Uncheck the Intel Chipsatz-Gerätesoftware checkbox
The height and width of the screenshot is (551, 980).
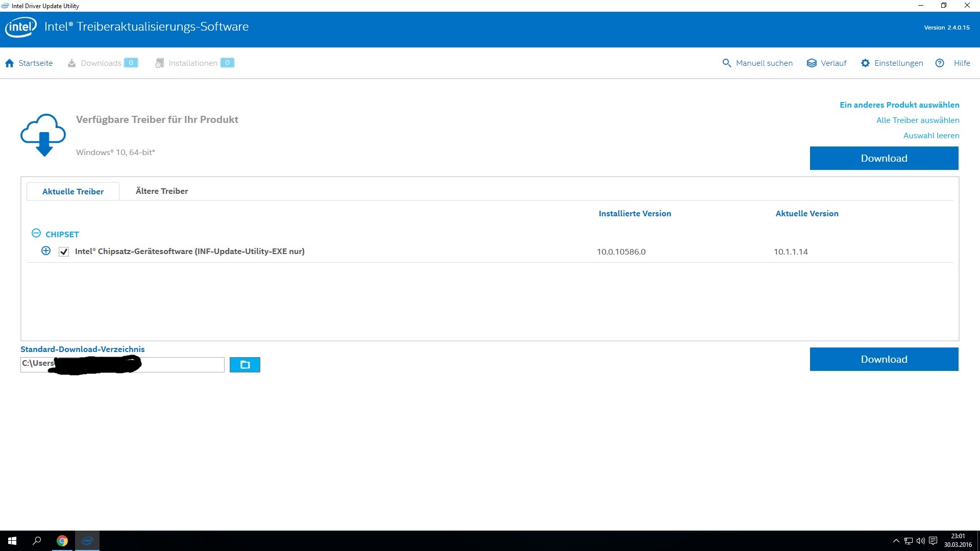[x=64, y=252]
